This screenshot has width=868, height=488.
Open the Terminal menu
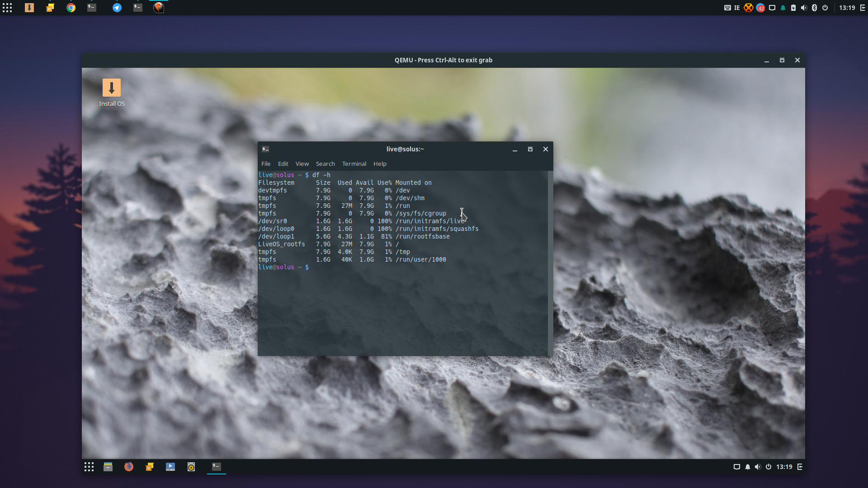[354, 164]
